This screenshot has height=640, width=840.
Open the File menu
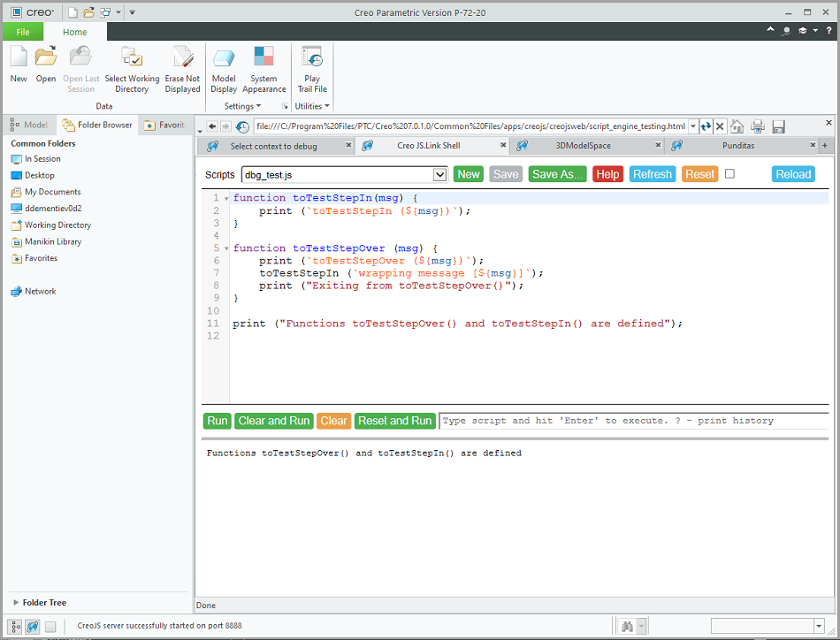[x=23, y=32]
